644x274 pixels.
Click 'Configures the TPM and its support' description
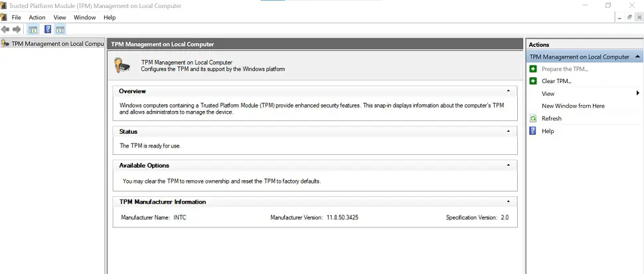[212, 69]
